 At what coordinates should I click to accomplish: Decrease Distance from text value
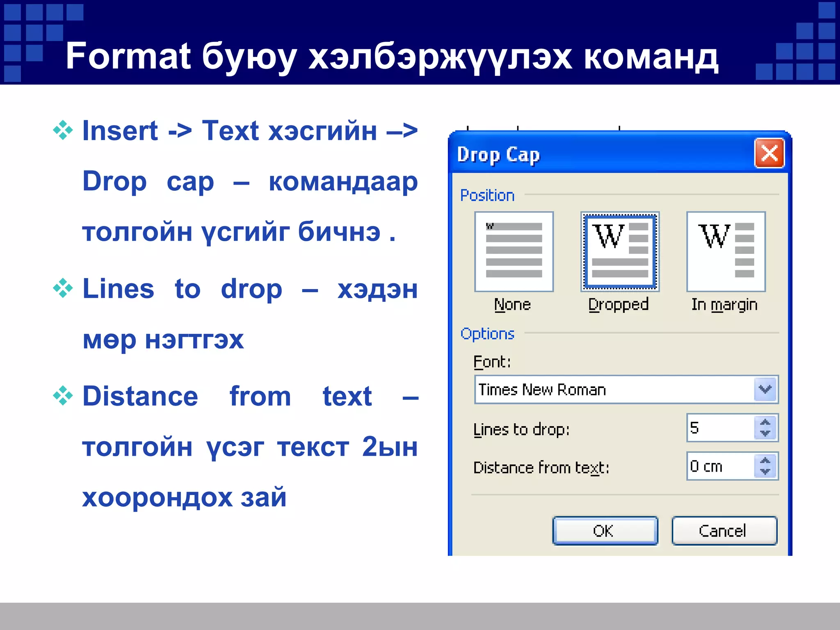[x=765, y=472]
